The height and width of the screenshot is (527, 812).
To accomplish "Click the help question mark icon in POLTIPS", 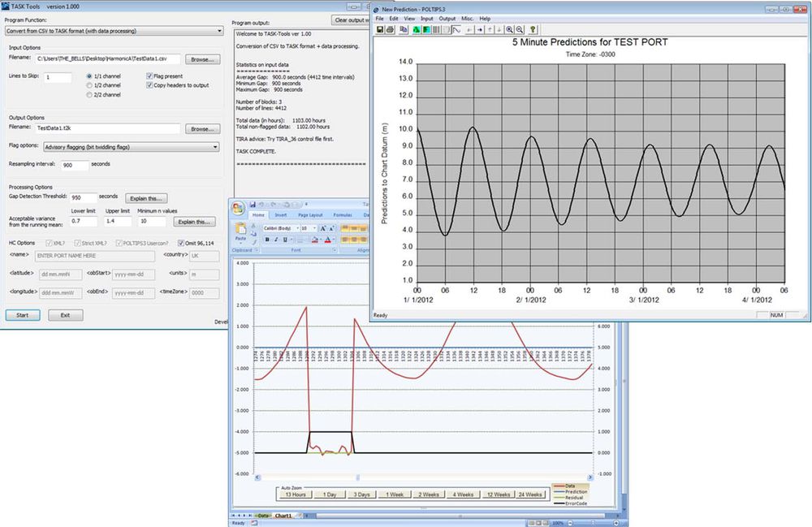I will click(x=533, y=29).
